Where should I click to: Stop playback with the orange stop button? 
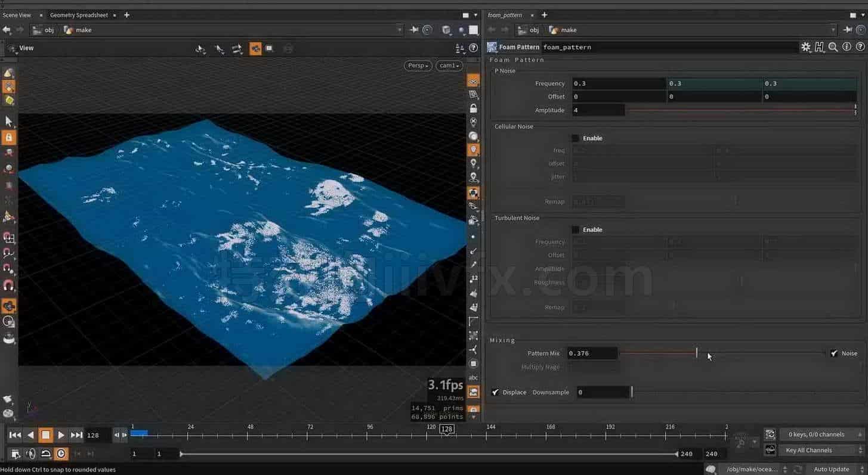45,435
